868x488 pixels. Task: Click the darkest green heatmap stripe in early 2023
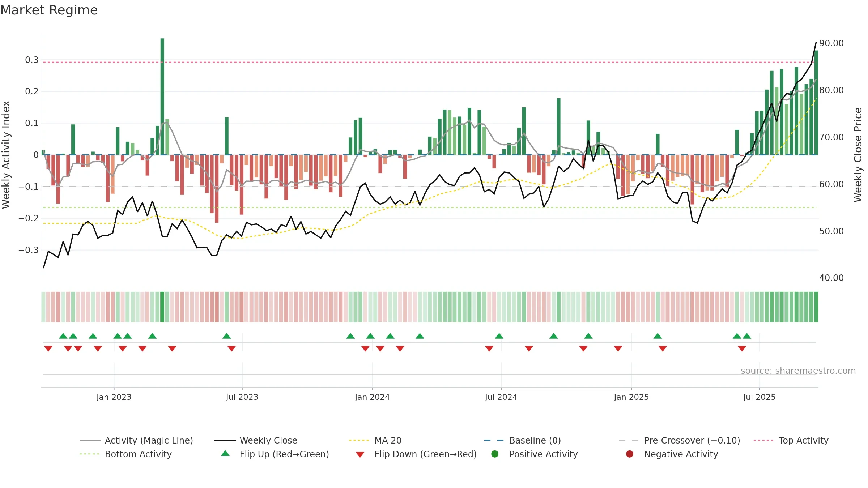coord(162,307)
